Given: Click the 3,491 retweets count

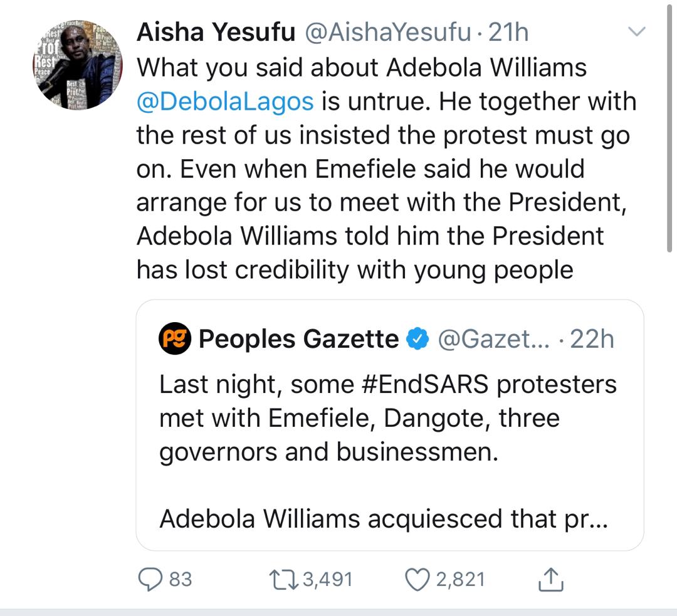Looking at the screenshot, I should [x=327, y=579].
